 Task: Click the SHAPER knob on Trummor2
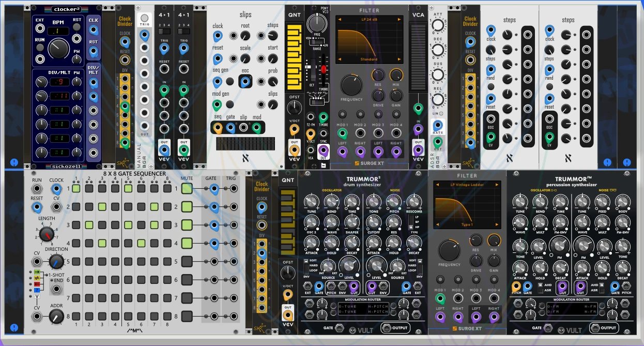coord(351,222)
